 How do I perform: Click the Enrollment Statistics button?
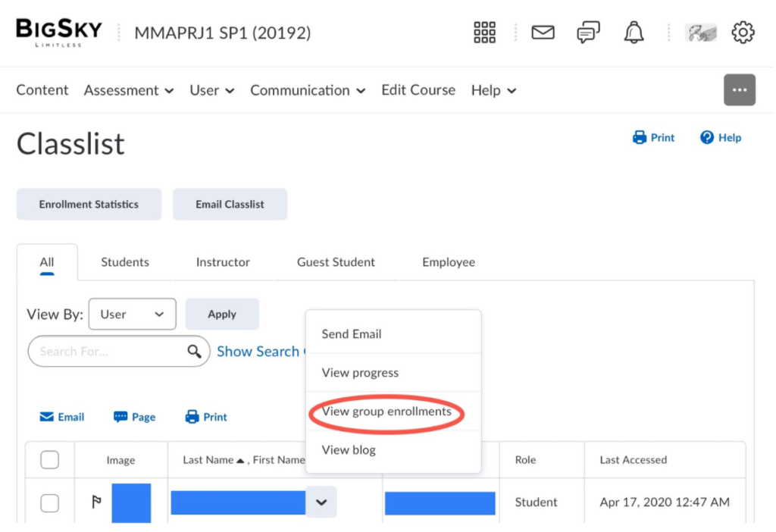point(89,205)
